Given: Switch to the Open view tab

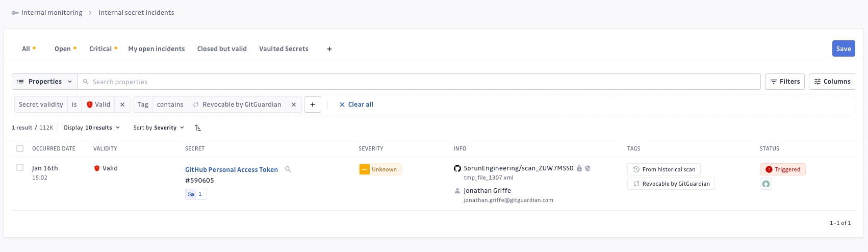Looking at the screenshot, I should (x=63, y=49).
